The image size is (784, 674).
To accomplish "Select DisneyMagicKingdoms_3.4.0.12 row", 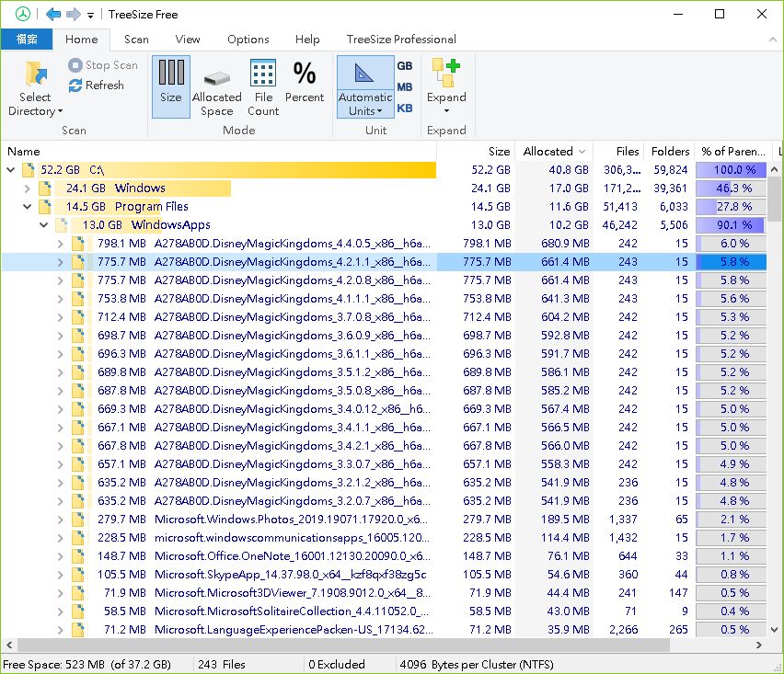I will click(x=385, y=409).
